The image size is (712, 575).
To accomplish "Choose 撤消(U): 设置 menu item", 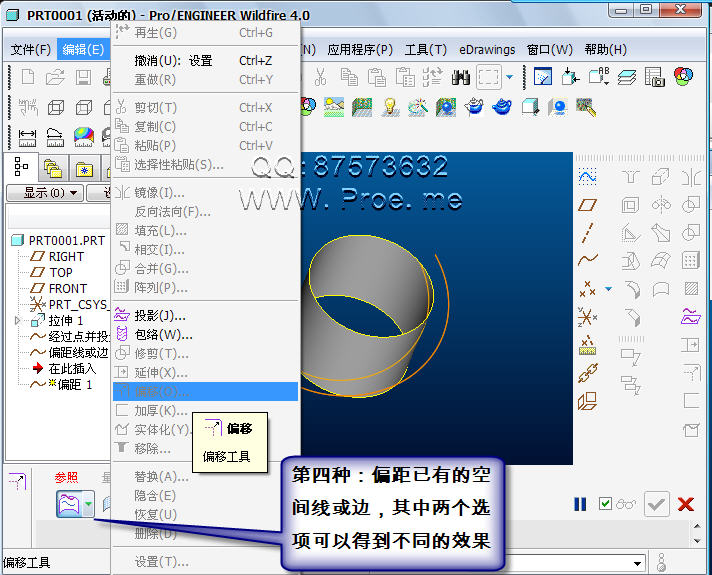I will pos(205,60).
